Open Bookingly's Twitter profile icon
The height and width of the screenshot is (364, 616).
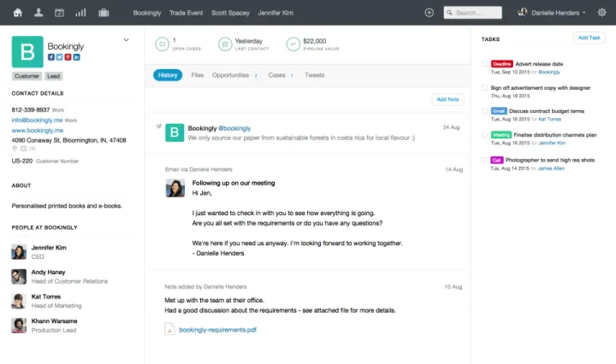59,57
